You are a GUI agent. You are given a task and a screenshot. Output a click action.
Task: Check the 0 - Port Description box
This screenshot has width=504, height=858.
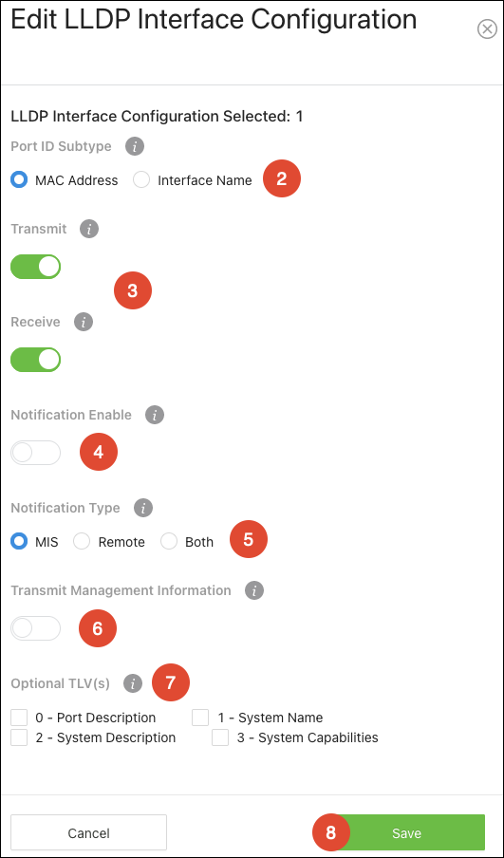(x=19, y=718)
